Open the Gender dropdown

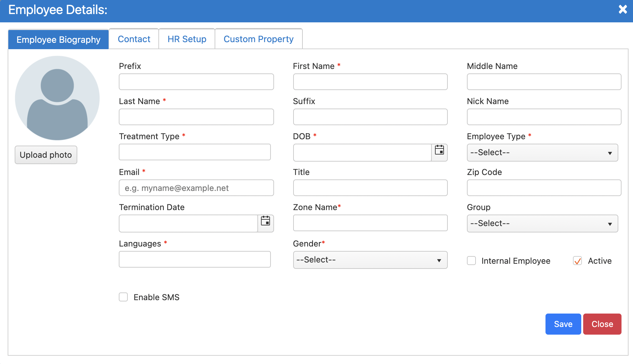[370, 260]
